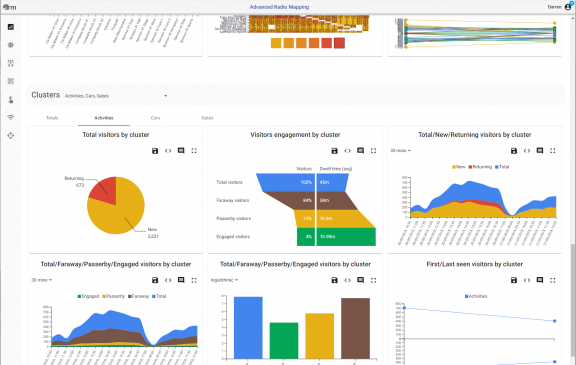Open the touch pointer icon in sidebar
576x365 pixels.
tap(11, 100)
